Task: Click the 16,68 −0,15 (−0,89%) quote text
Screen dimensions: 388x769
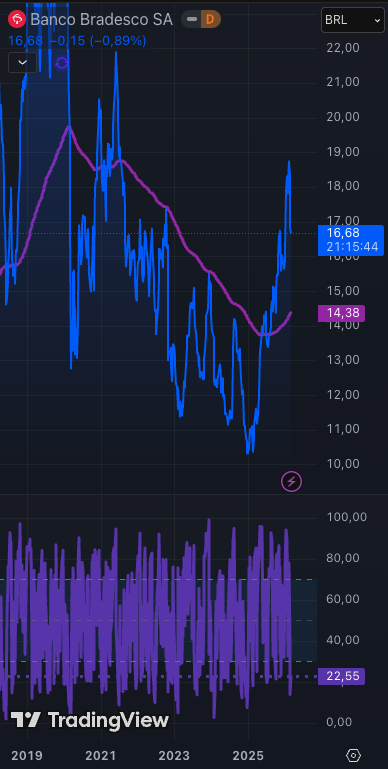Action: 77,41
